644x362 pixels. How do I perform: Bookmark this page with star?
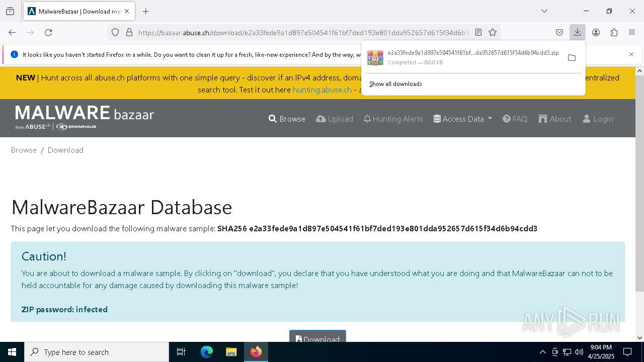coord(493,32)
